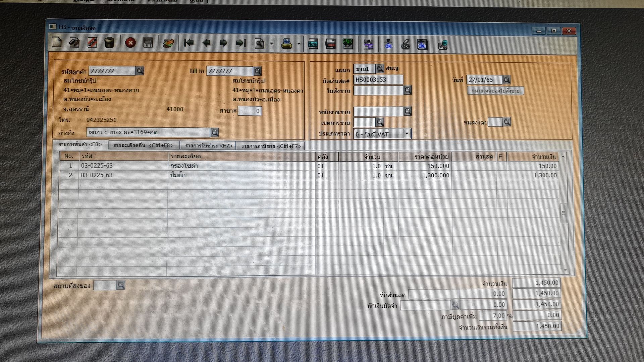Open reference field lookup beside isuzu d-max
The image size is (644, 362).
click(215, 132)
